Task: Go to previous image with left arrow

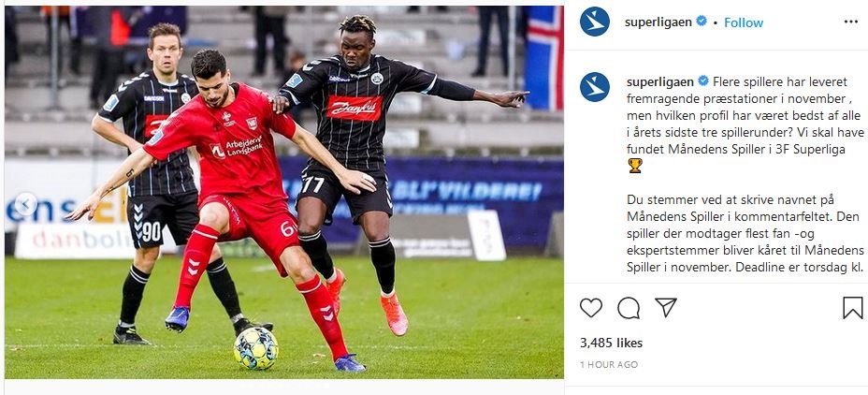Action: (25, 204)
